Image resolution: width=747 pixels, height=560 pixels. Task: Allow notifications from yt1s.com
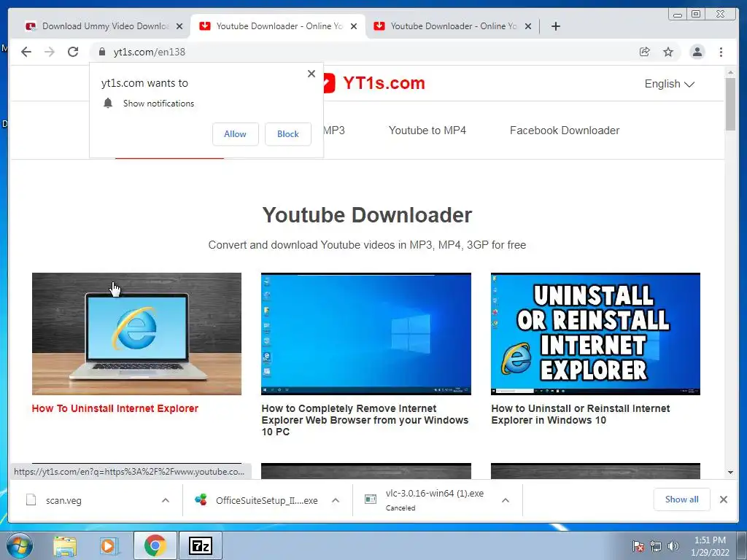[x=236, y=134]
